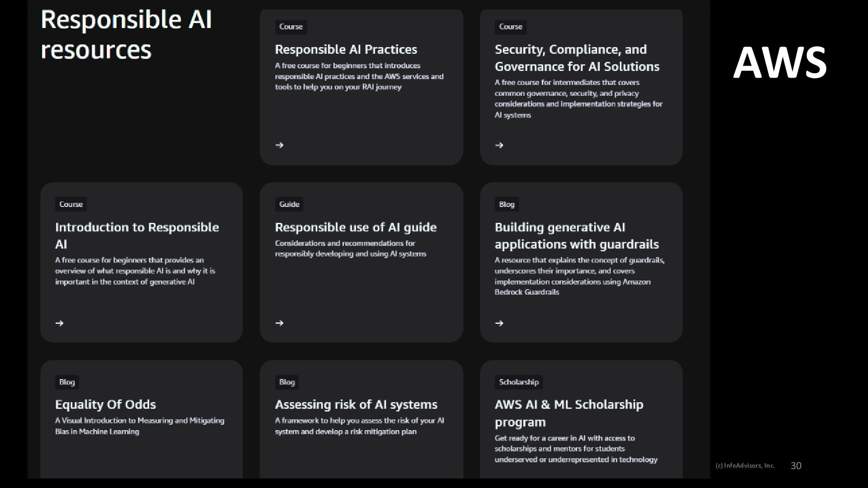Open the Equality Of Odds blog title
Screen dimensions: 868x488
[105, 404]
